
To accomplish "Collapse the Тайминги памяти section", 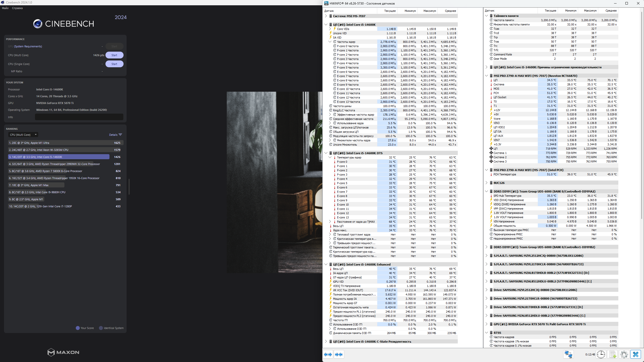I will pyautogui.click(x=486, y=16).
